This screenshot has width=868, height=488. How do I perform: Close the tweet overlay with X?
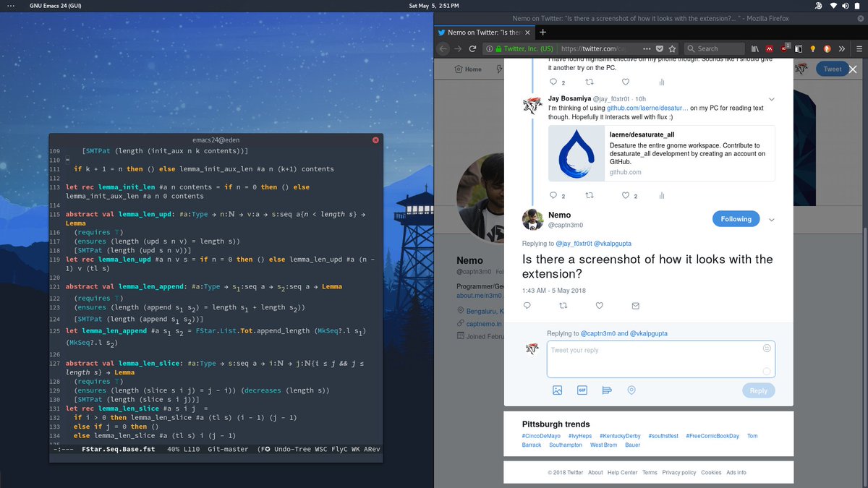[x=853, y=69]
